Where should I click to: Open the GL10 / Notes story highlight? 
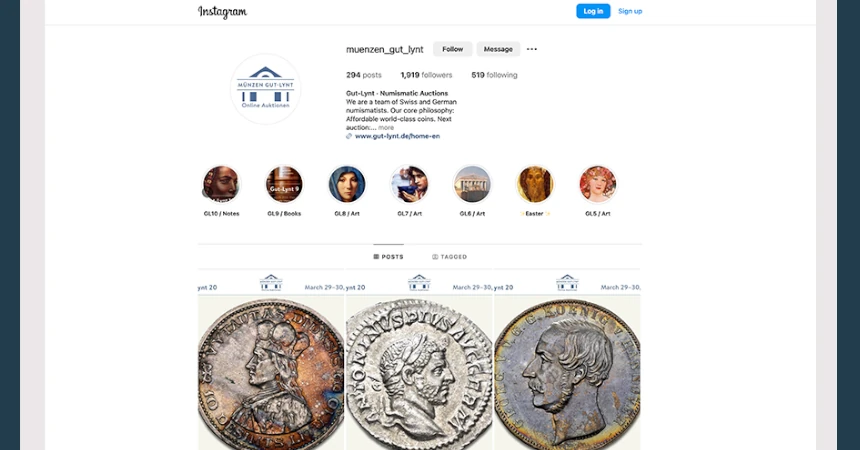pyautogui.click(x=221, y=184)
